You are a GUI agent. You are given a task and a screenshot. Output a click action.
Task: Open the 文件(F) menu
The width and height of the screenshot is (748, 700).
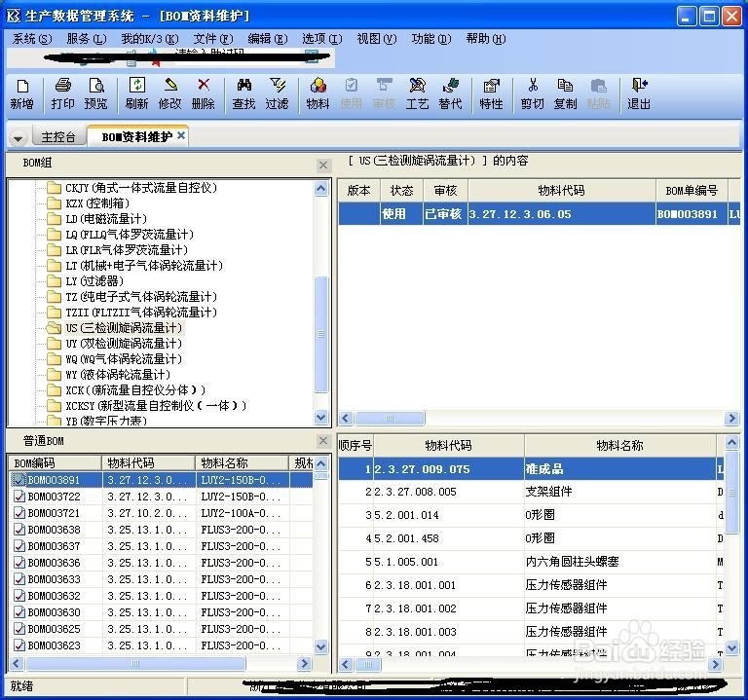(213, 39)
